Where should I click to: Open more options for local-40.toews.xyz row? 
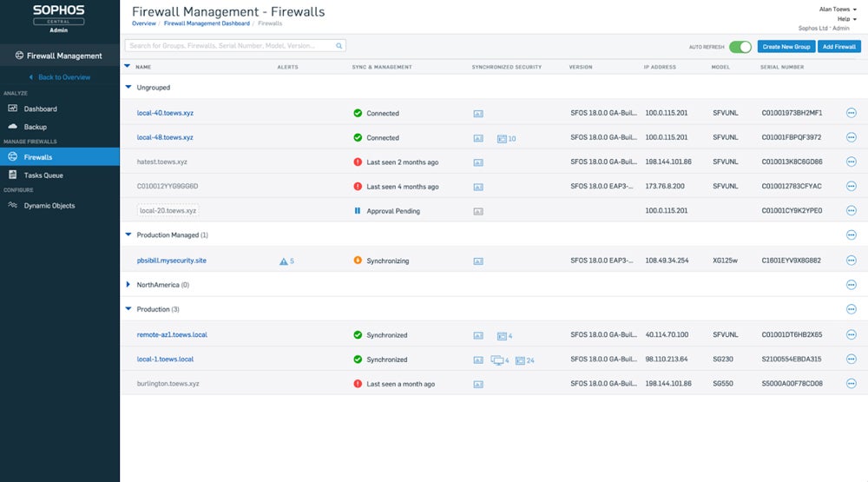(x=851, y=113)
